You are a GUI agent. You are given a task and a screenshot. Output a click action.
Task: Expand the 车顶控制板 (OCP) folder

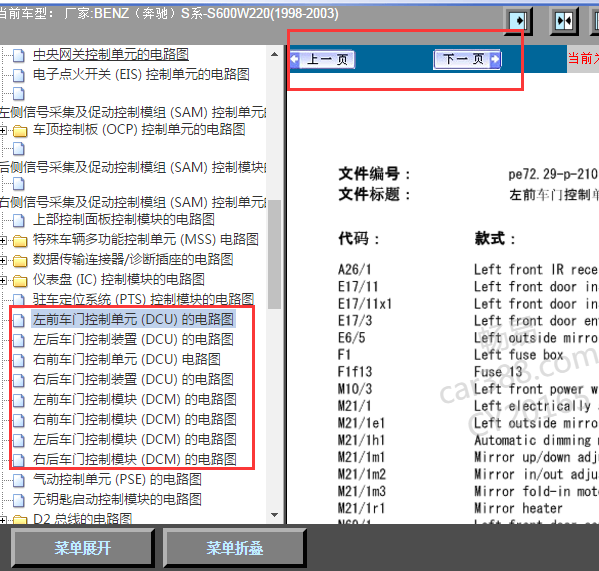(3, 131)
